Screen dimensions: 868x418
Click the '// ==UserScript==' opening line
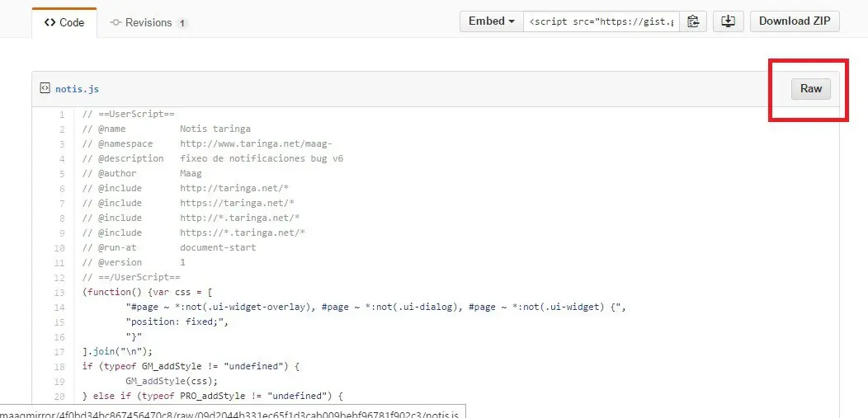pos(129,115)
